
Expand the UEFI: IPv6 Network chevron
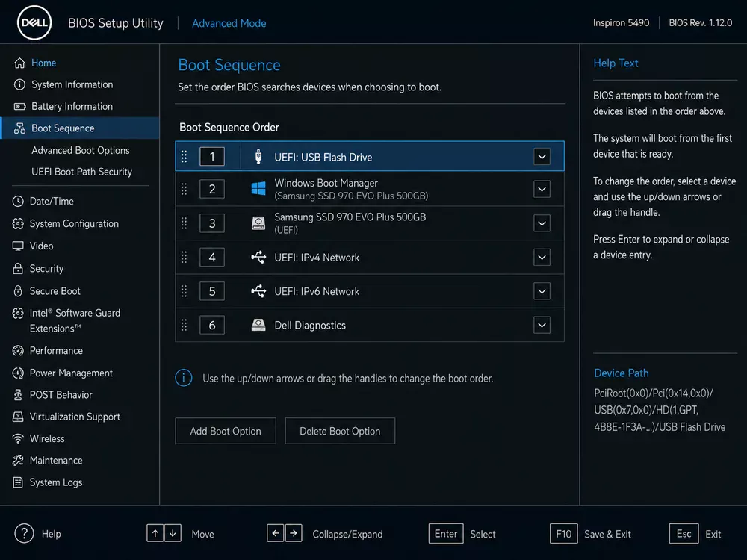tap(542, 291)
